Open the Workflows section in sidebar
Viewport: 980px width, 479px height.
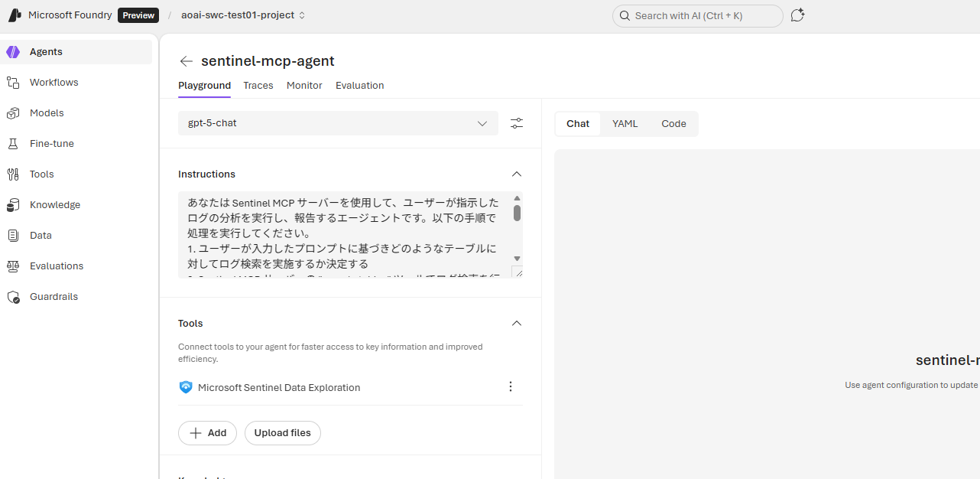(x=54, y=82)
